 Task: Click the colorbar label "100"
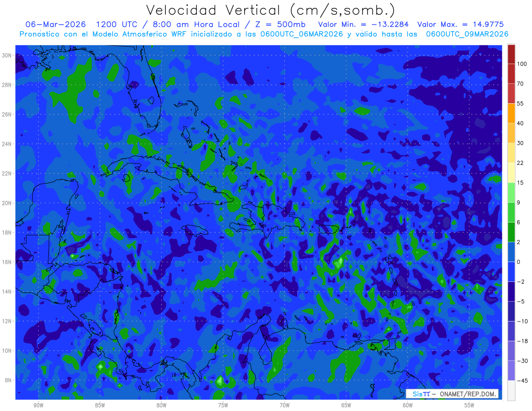point(522,64)
